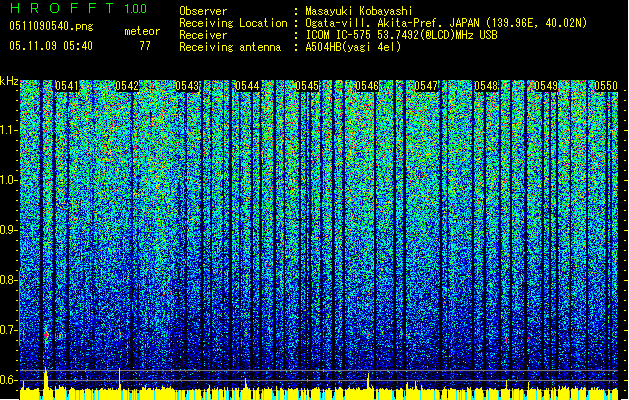Screen dimensions: 629x400
Task: Click the 0511090540.png filename text
Action: click(x=51, y=27)
